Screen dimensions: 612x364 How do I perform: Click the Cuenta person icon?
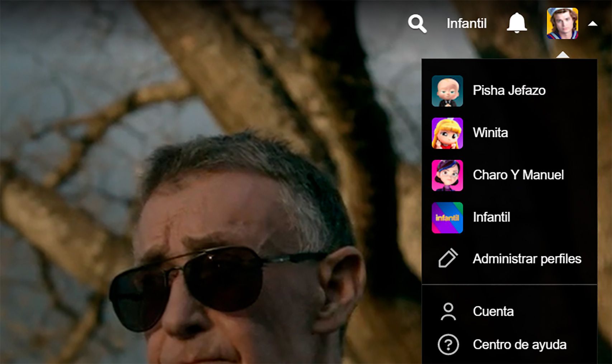[448, 312]
